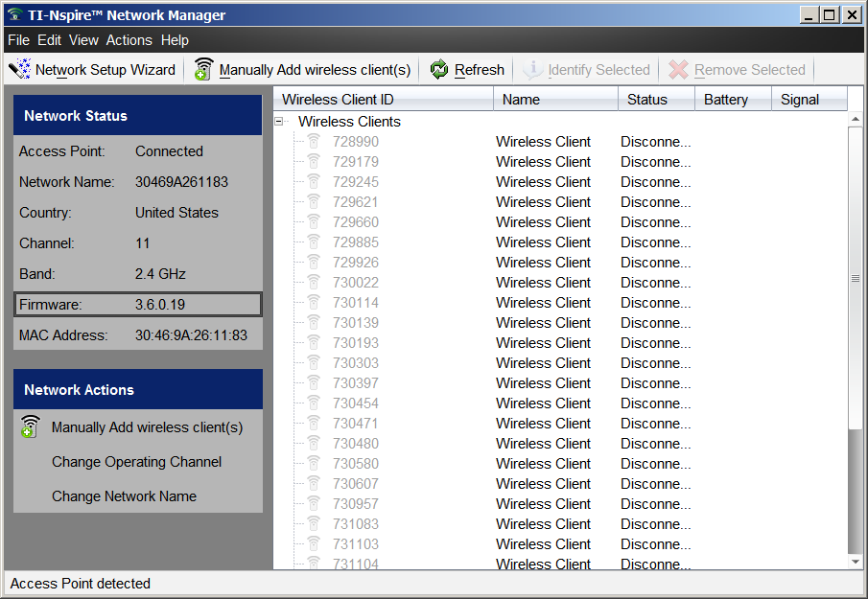This screenshot has height=599, width=868.
Task: Click the wireless icon beside client 728990
Action: [x=313, y=142]
